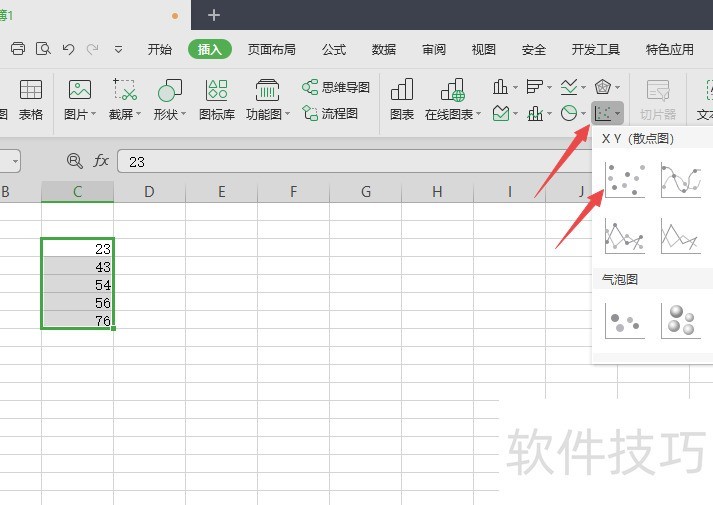This screenshot has width=713, height=505.
Task: Insert a shape with 形状
Action: 170,100
